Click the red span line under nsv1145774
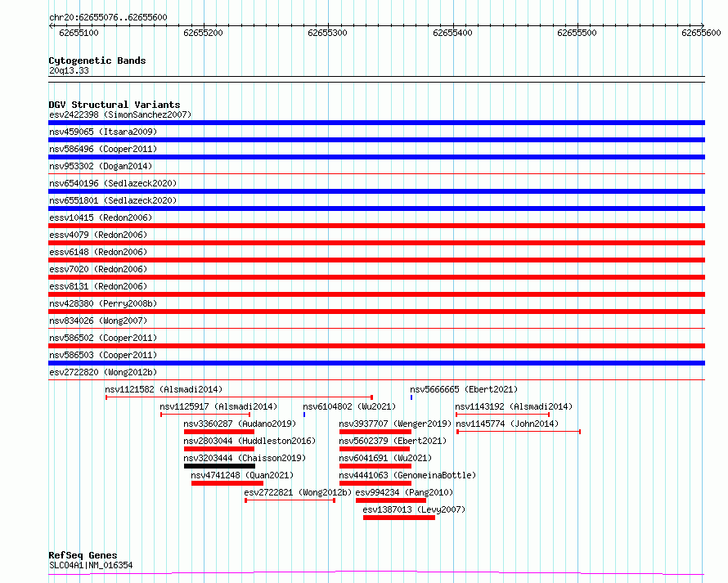 519,432
